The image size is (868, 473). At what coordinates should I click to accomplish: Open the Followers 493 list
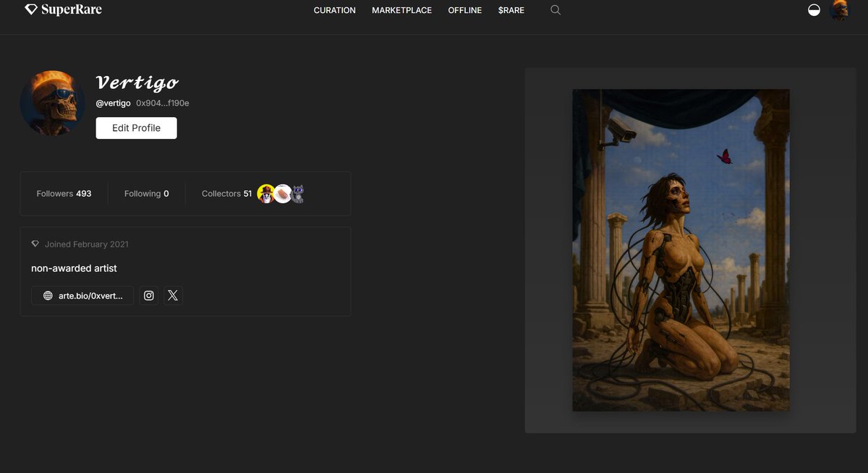coord(64,194)
